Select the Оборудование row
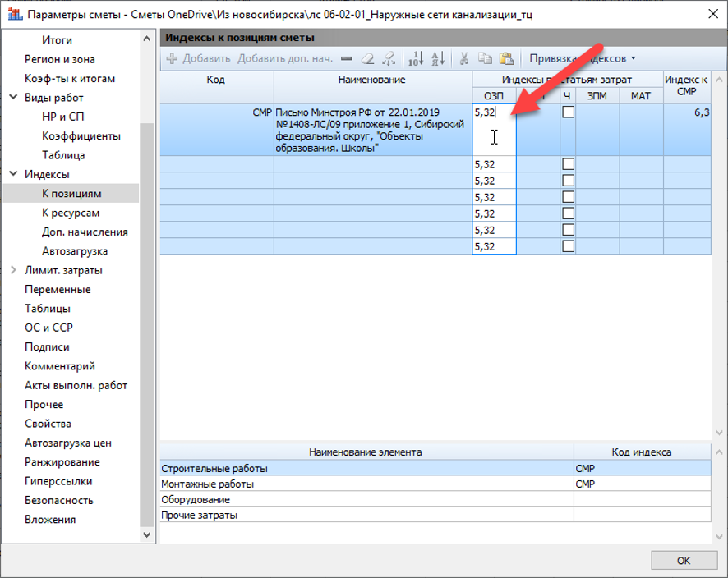 click(x=435, y=500)
